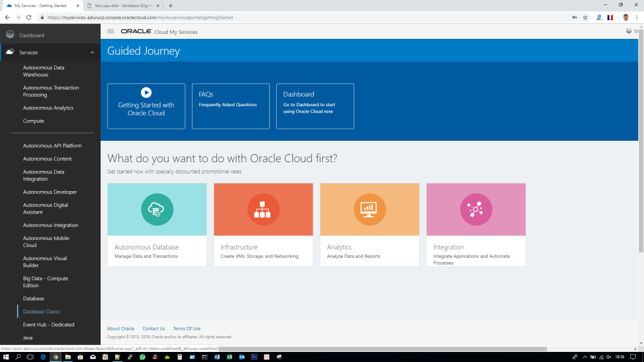Open Autonomous Data Integration service
Image resolution: width=644 pixels, height=362 pixels.
point(43,175)
